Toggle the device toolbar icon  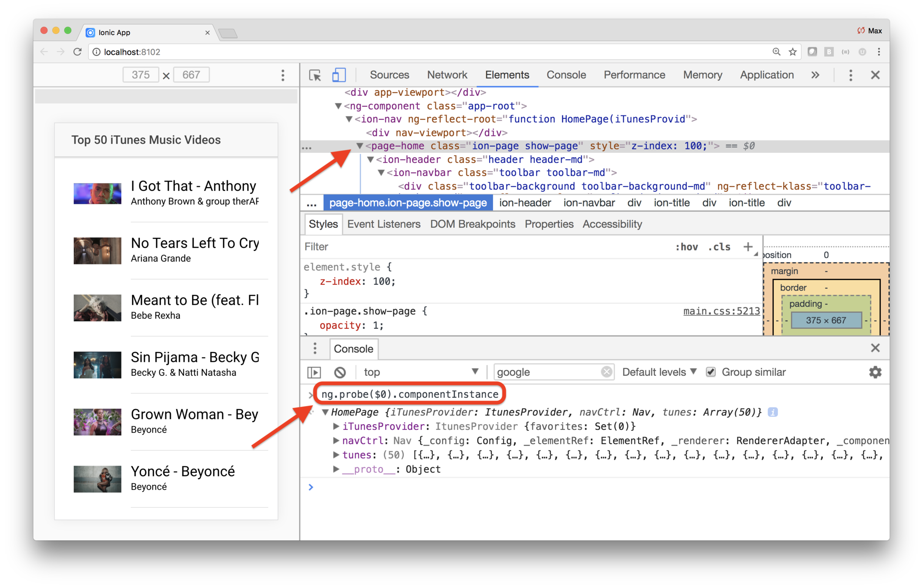[x=339, y=75]
